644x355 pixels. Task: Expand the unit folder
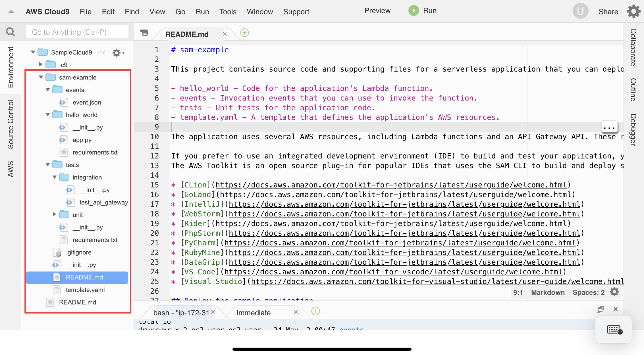tap(55, 214)
